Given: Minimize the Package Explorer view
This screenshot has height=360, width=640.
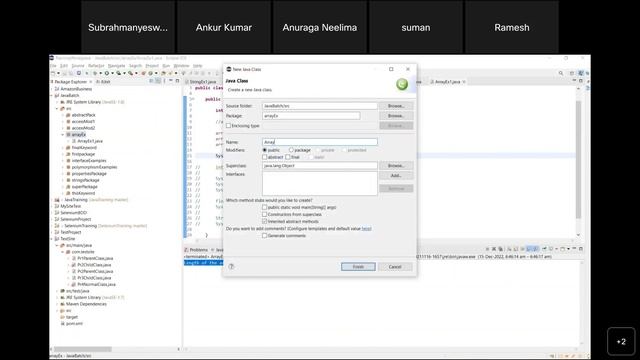Looking at the screenshot, I should coord(171,81).
